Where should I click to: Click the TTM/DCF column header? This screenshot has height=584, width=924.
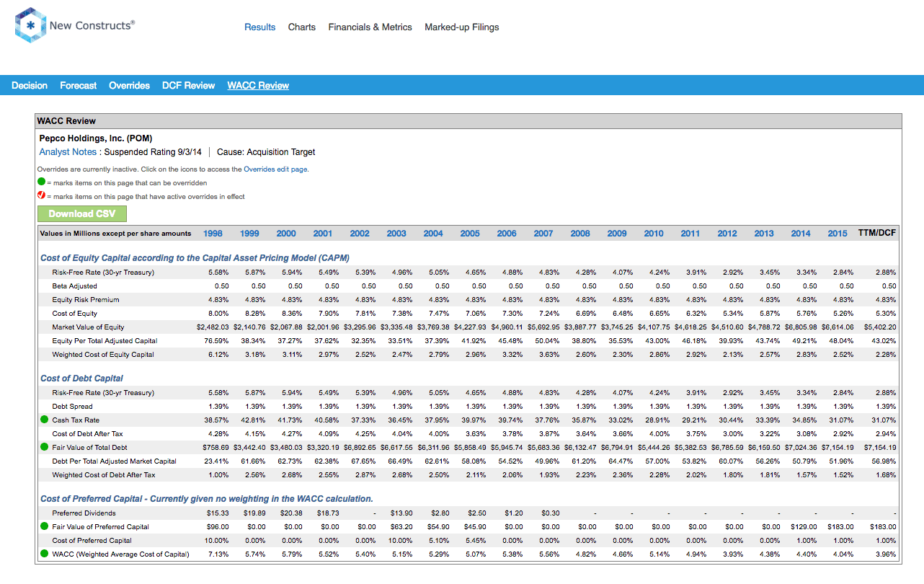[x=877, y=233]
